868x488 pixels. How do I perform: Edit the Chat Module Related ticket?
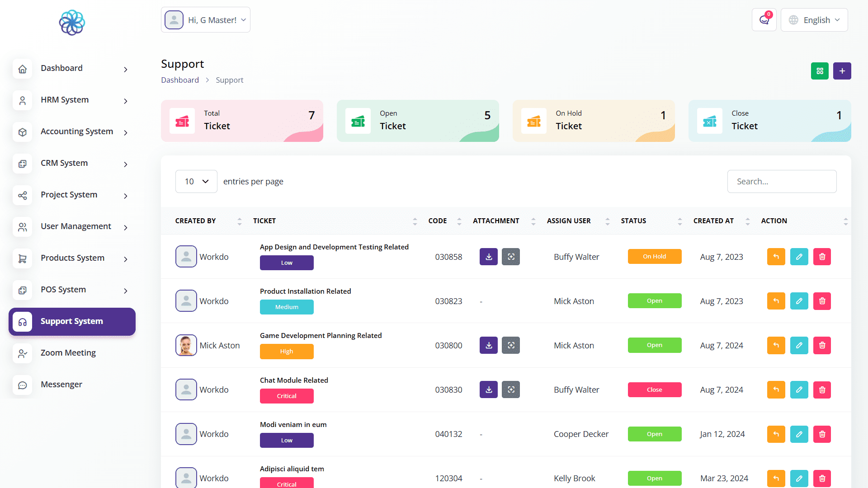[799, 389]
